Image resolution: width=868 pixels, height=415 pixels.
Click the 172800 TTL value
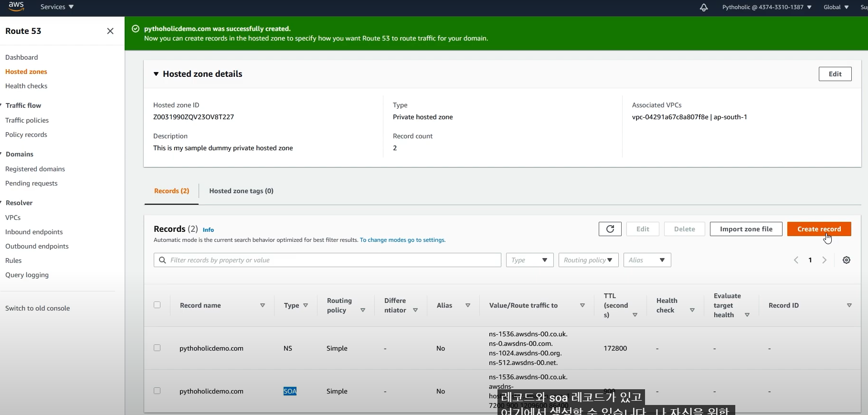(x=615, y=348)
